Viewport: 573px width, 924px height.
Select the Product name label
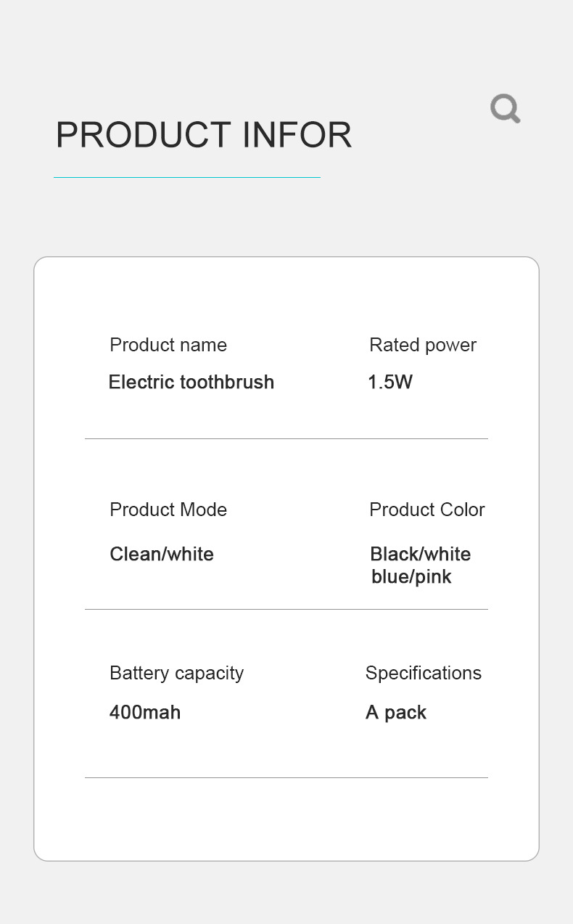168,345
